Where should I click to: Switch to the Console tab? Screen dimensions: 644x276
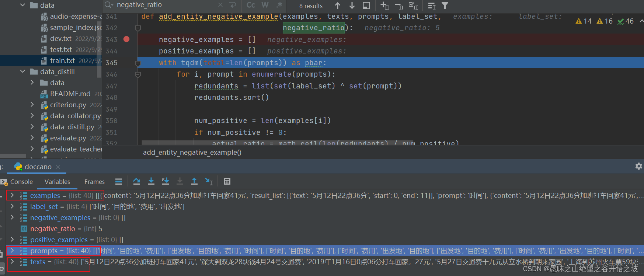[21, 182]
